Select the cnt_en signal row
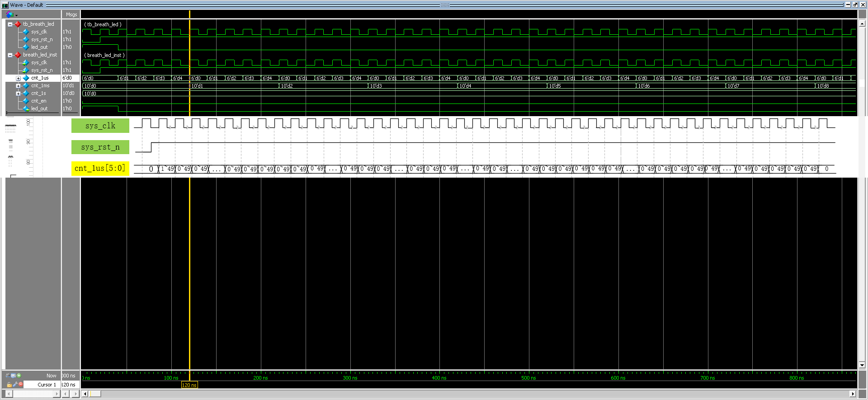 38,101
